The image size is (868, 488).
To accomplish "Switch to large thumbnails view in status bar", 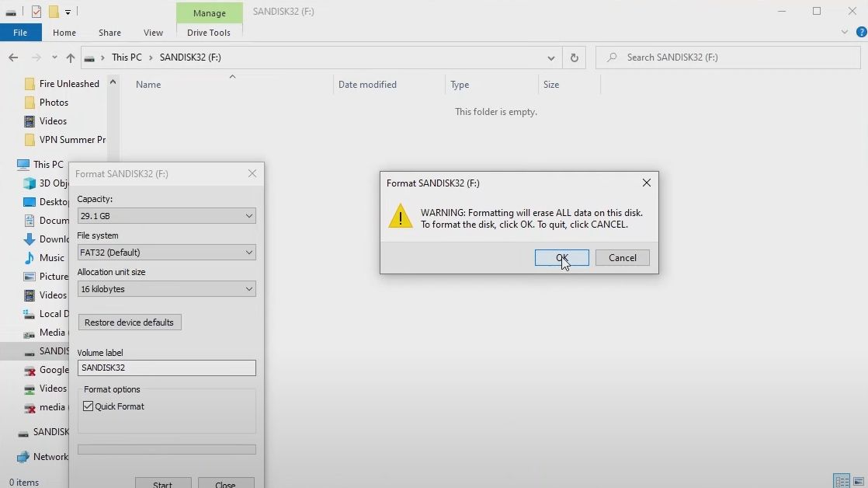I will point(858,481).
